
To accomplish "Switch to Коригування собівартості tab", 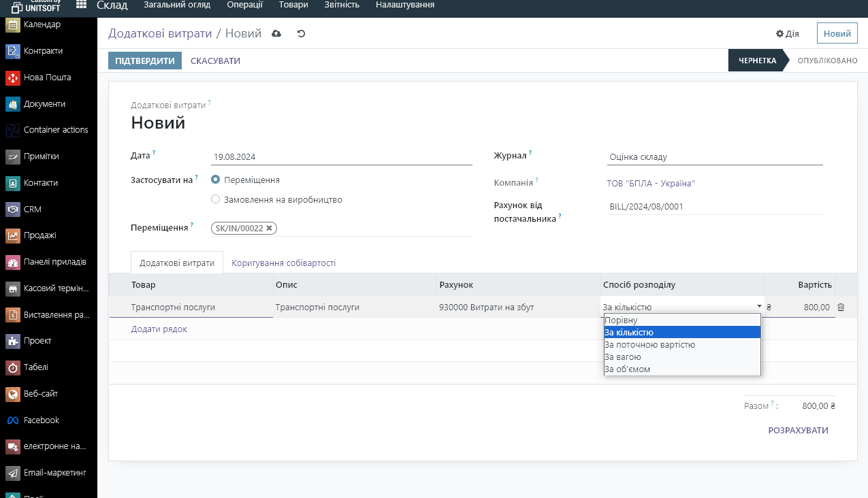I will pyautogui.click(x=283, y=263).
